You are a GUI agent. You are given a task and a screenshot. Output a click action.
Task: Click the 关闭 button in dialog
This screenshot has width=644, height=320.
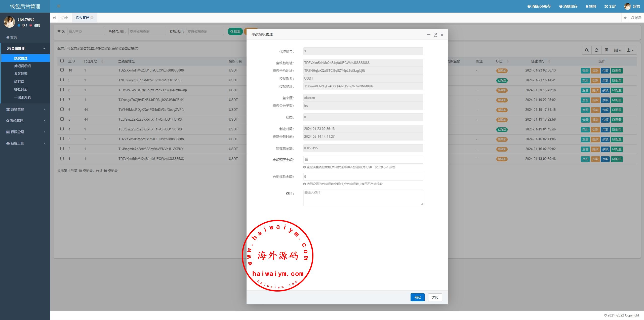(435, 297)
